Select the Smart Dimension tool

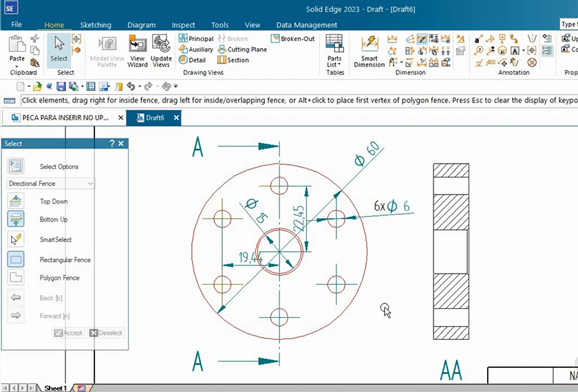click(x=370, y=51)
